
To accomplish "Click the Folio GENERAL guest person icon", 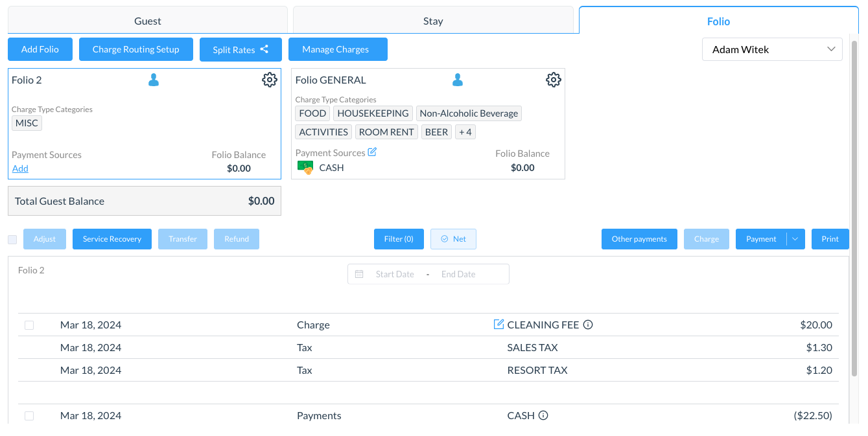I will pyautogui.click(x=458, y=80).
